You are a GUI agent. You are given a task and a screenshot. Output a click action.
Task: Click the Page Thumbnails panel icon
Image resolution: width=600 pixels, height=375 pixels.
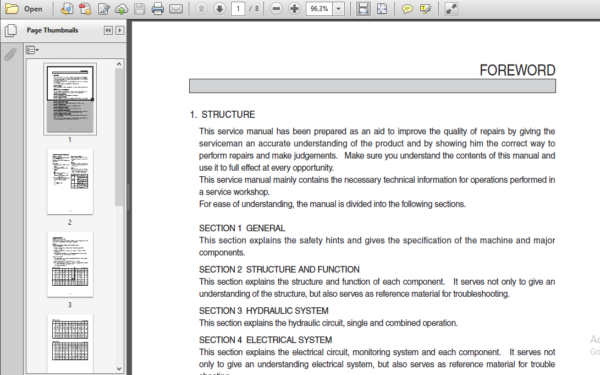coord(11,30)
